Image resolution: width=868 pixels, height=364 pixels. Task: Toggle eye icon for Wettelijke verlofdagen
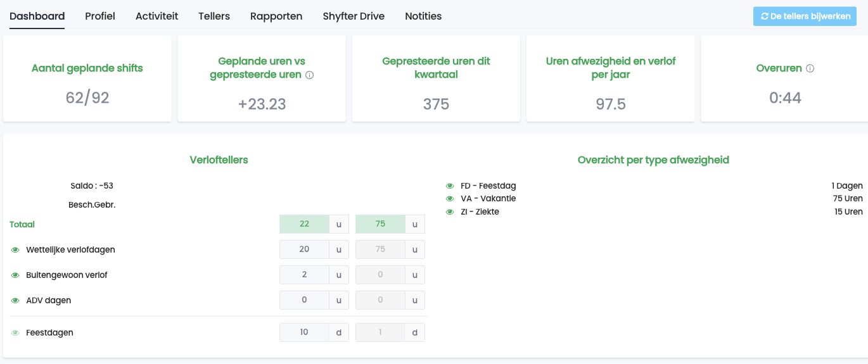pos(16,250)
